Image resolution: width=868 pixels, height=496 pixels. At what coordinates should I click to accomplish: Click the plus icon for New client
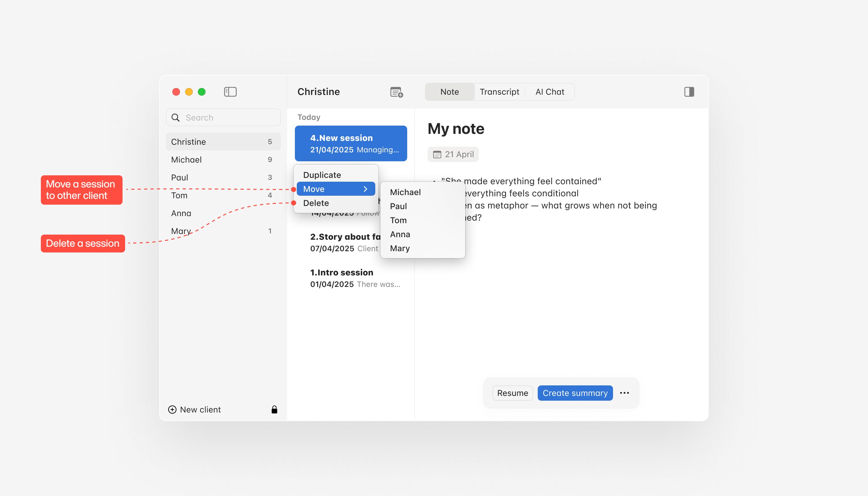point(173,410)
